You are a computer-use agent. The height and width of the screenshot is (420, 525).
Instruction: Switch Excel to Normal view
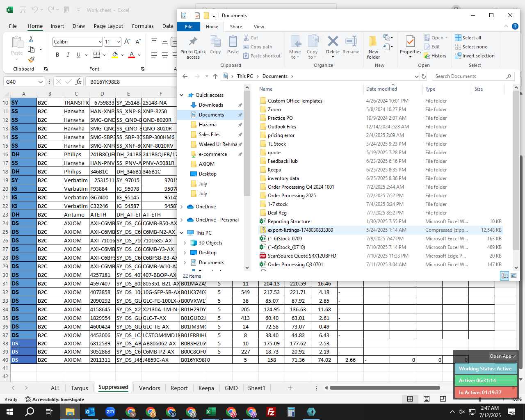[x=410, y=399]
